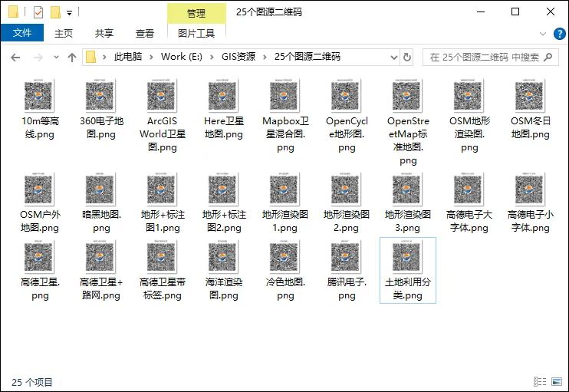This screenshot has width=569, height=392.
Task: Click the search magnifier icon
Action: pyautogui.click(x=548, y=57)
